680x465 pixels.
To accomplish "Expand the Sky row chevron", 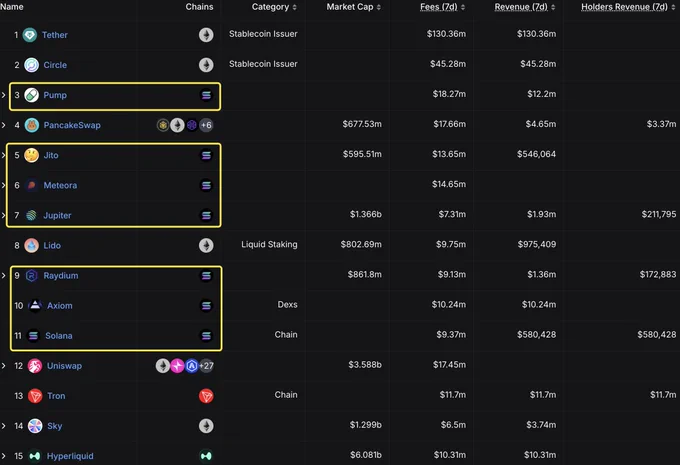I will (x=3, y=426).
